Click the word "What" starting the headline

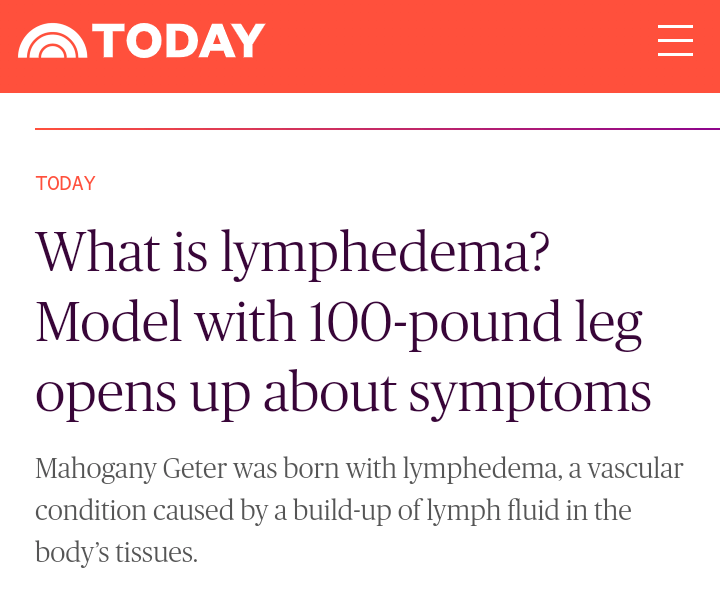coord(97,253)
